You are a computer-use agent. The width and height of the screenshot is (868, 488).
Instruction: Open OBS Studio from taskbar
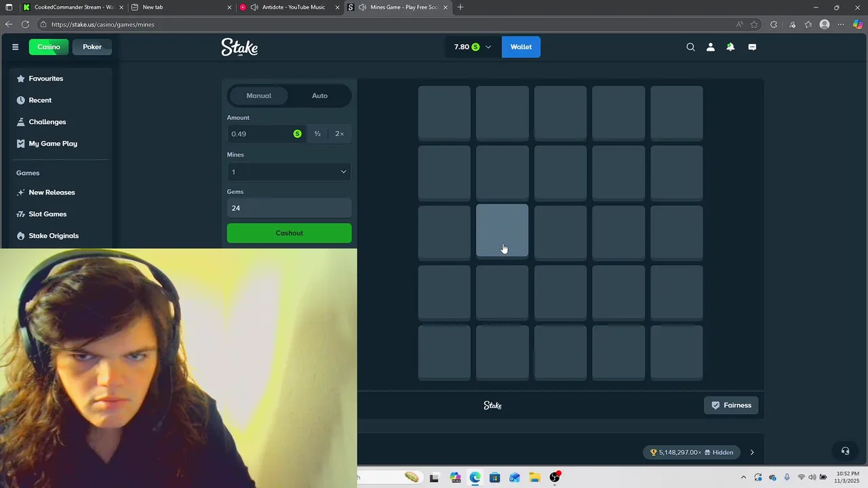[555, 478]
